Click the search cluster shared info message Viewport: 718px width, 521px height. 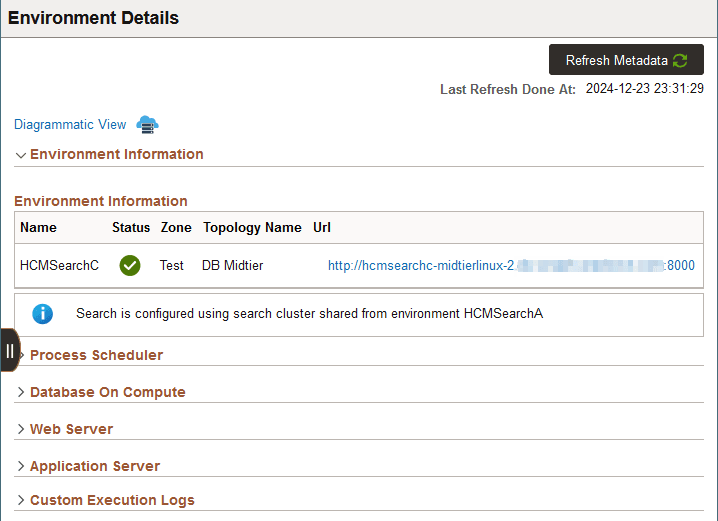pyautogui.click(x=310, y=314)
